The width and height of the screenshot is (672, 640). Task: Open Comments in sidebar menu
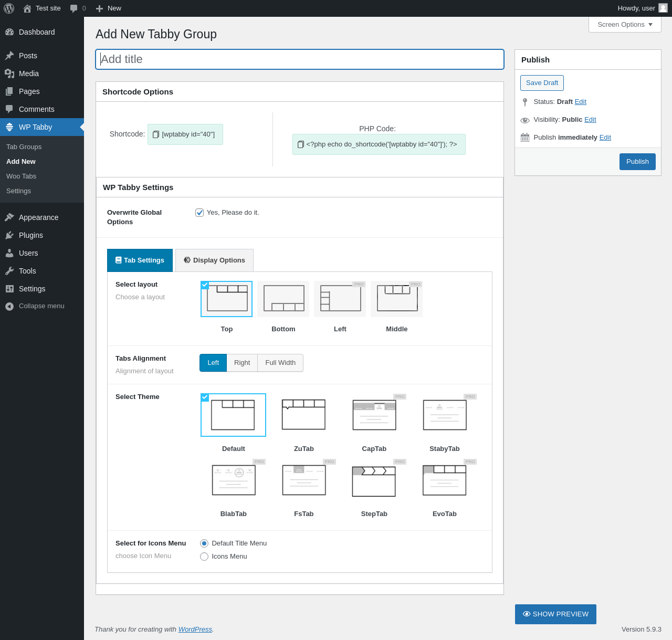pyautogui.click(x=42, y=109)
